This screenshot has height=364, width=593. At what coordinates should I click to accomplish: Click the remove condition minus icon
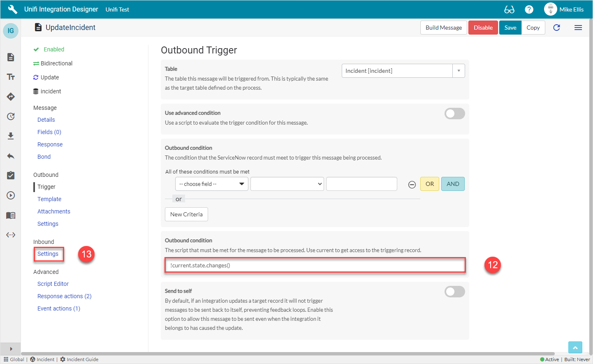pyautogui.click(x=412, y=185)
